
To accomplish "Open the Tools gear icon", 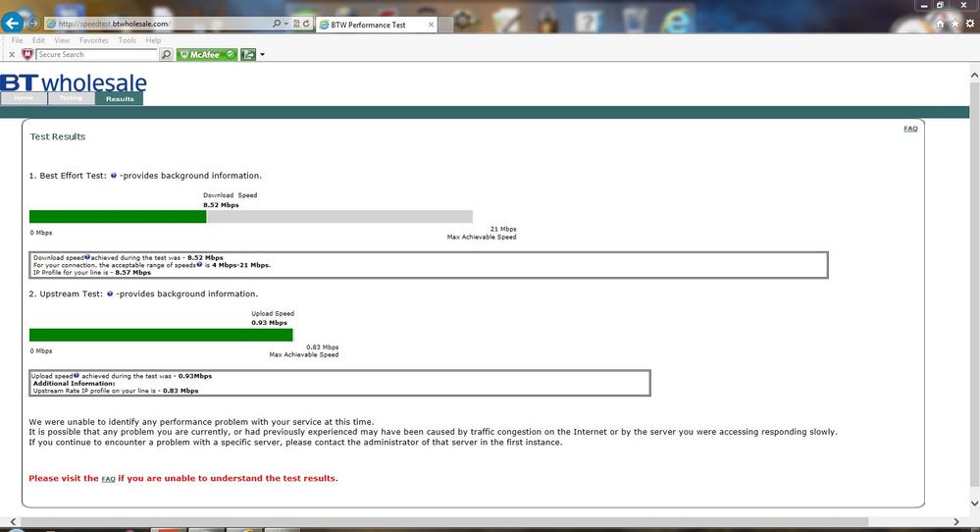I will coord(970,24).
